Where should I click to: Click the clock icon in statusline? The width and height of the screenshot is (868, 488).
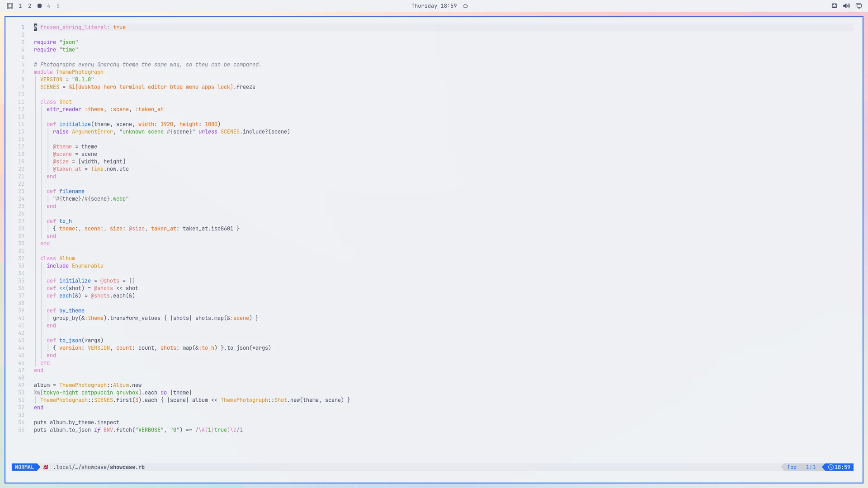830,467
